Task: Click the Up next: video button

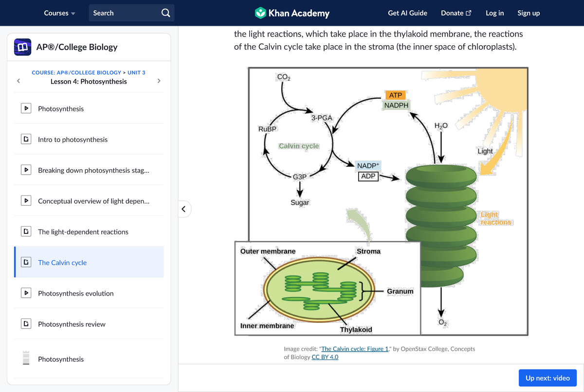Action: [547, 378]
